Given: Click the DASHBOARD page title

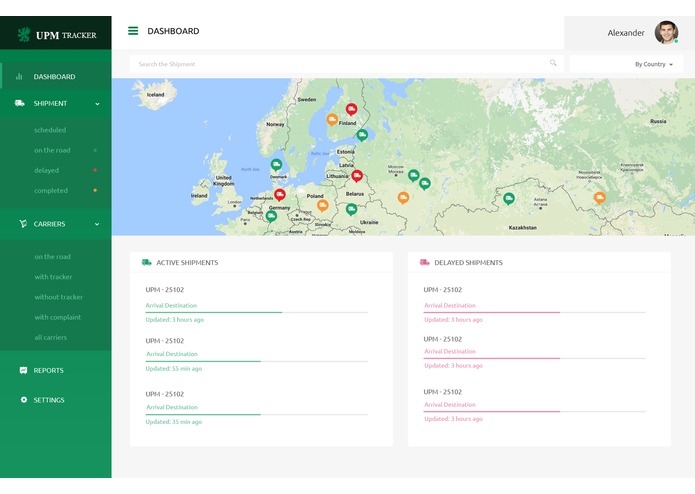Looking at the screenshot, I should coord(173,31).
